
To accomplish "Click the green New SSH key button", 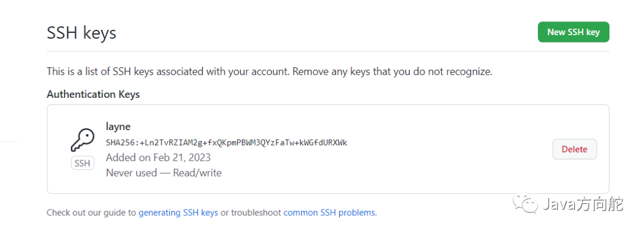I will 574,32.
